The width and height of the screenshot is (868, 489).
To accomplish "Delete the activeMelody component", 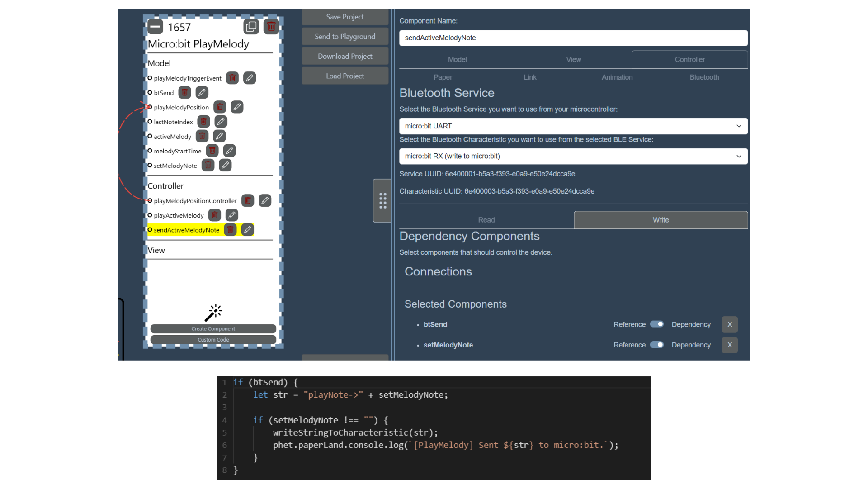I will [202, 136].
